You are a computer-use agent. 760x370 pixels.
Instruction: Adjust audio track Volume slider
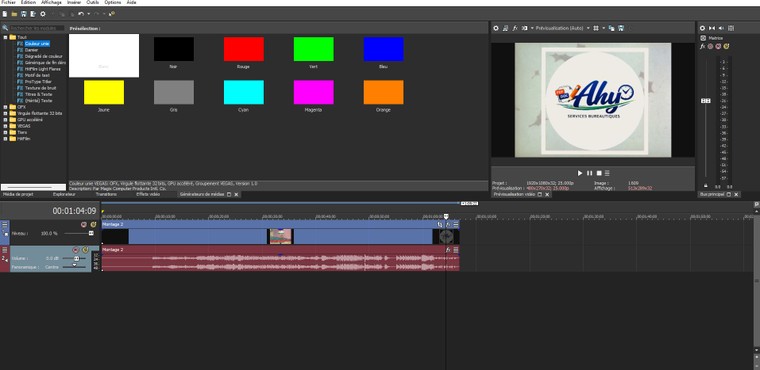click(76, 259)
